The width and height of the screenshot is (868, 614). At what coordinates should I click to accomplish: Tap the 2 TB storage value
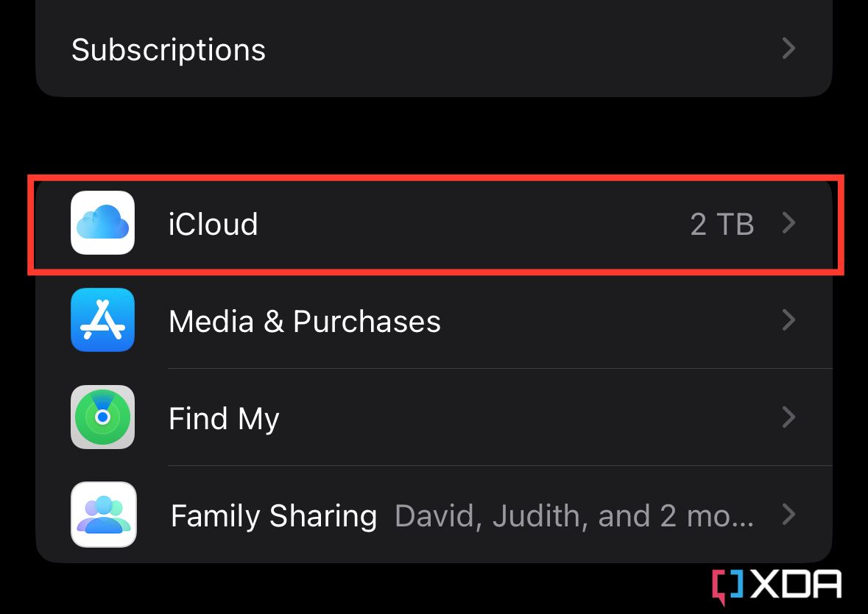pyautogui.click(x=721, y=224)
